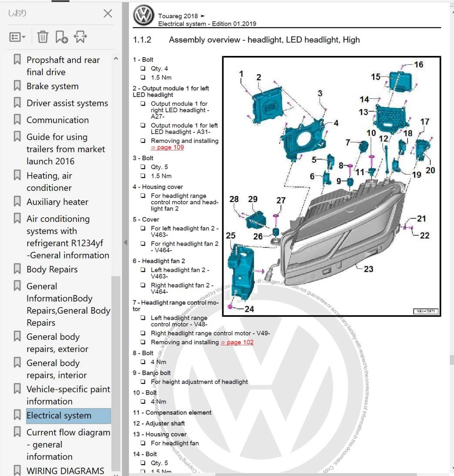Click item '4 - Housing cover'

(x=158, y=187)
